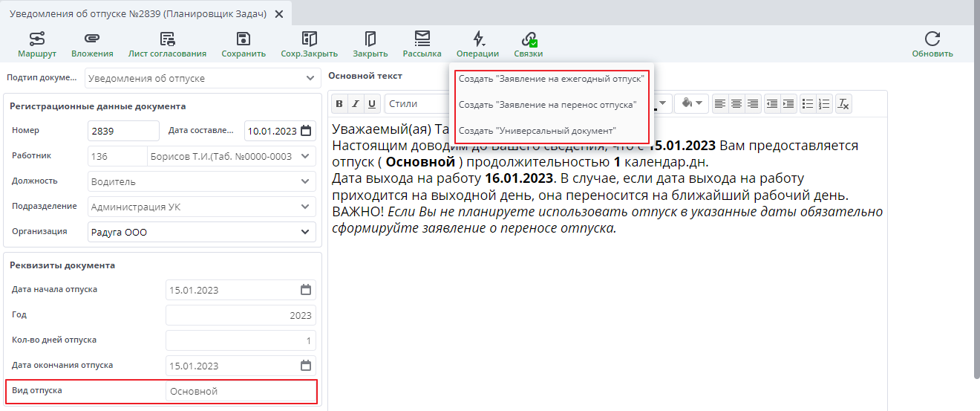
Task: Toggle bold formatting in the editor
Action: (339, 104)
